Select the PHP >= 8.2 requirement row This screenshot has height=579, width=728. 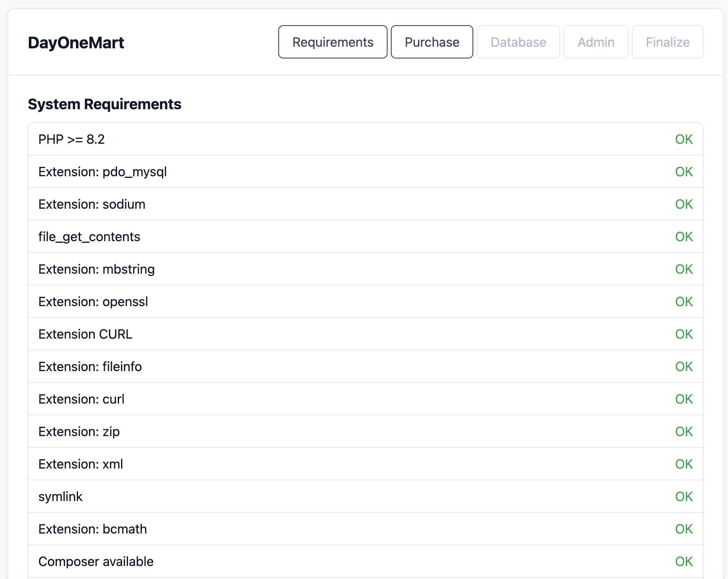(71, 139)
